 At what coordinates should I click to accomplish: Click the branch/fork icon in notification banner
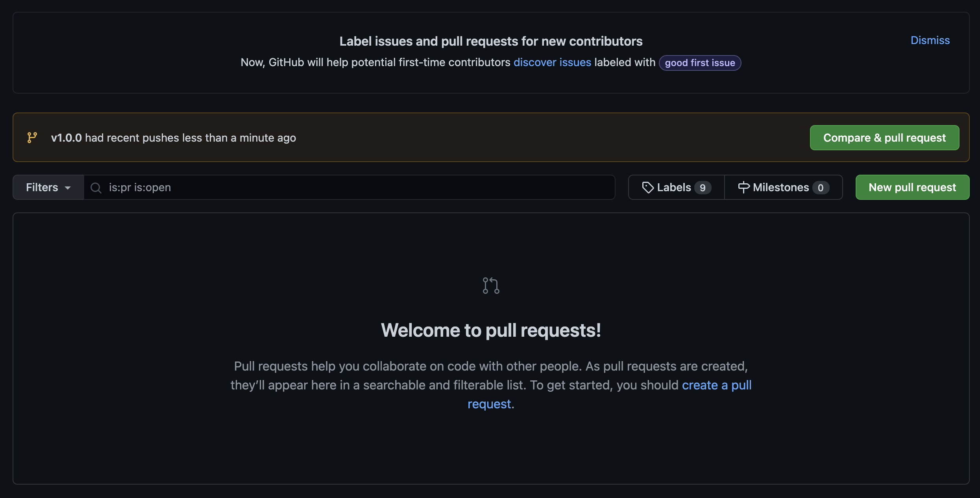click(x=32, y=136)
